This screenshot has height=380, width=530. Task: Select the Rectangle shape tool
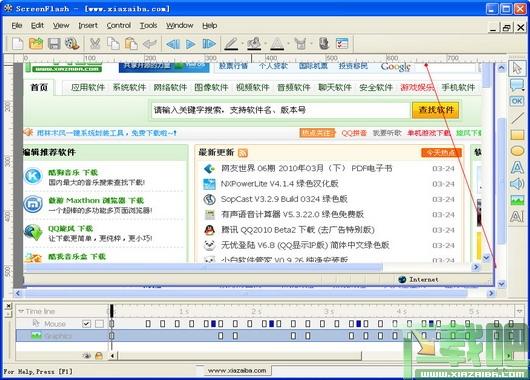click(x=517, y=135)
